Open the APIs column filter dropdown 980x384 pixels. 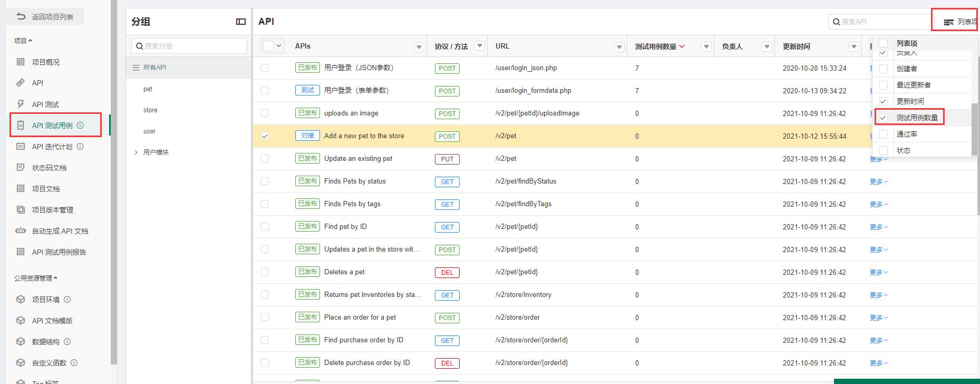pos(419,47)
